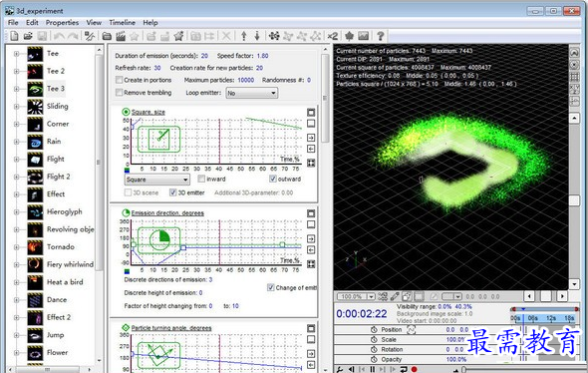This screenshot has height=373, width=588.
Task: Click the Square, size graph title link
Action: (148, 112)
